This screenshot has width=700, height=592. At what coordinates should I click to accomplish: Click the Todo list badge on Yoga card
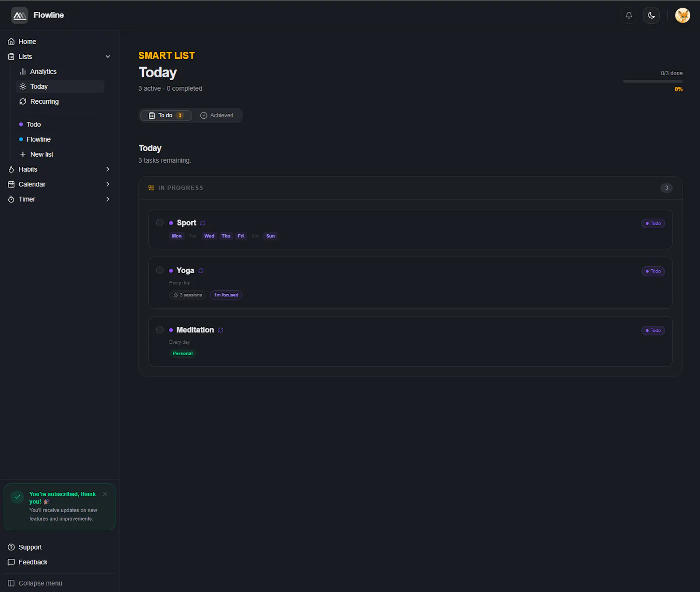(x=653, y=271)
